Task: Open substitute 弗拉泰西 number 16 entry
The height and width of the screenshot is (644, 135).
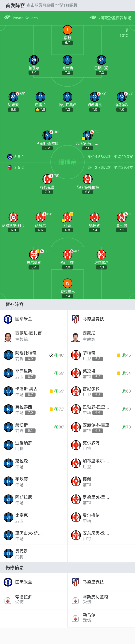Action: (x=34, y=409)
